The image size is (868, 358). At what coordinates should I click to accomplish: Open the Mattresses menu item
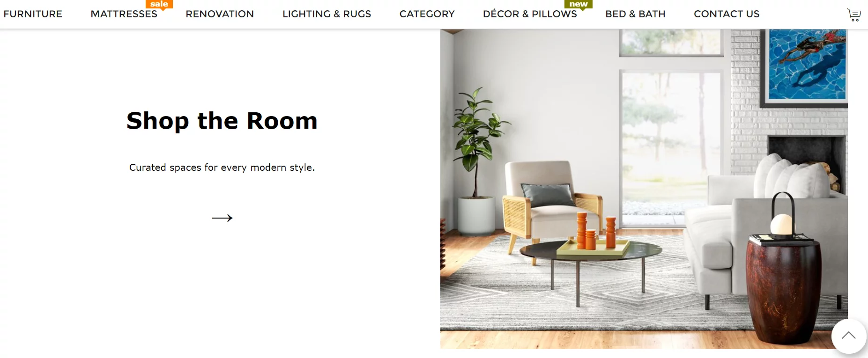pos(124,14)
